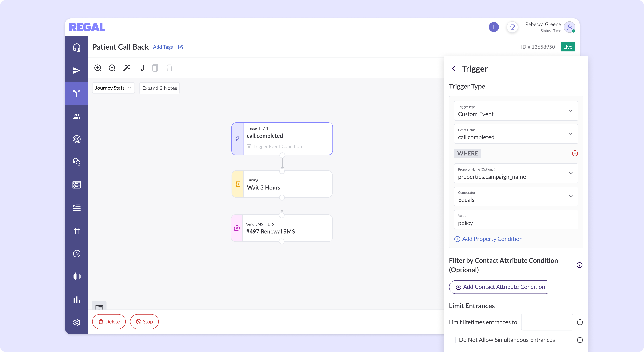Click Add Property Condition
644x352 pixels.
[x=488, y=239]
